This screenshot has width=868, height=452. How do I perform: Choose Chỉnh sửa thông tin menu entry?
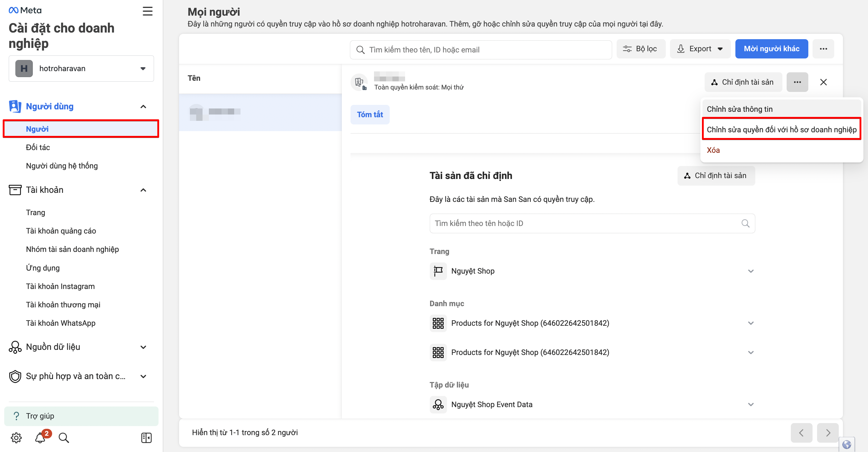(x=740, y=109)
